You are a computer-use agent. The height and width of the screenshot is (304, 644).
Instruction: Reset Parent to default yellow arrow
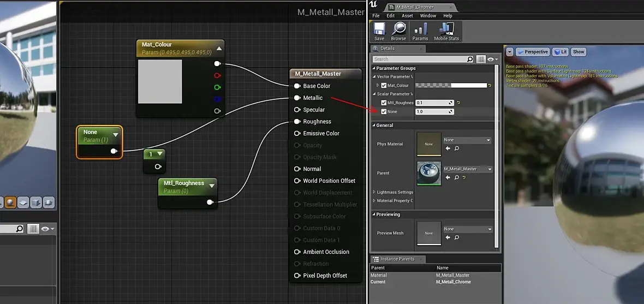(464, 177)
